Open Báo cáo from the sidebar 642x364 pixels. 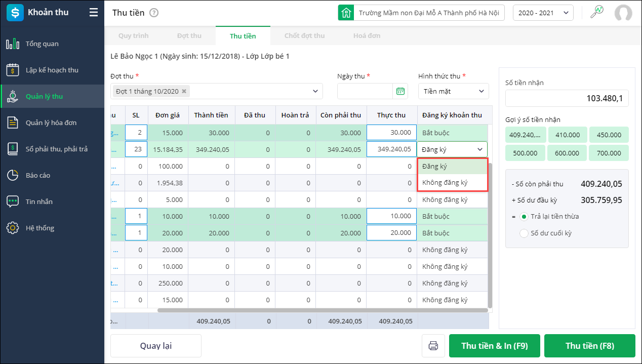(x=37, y=176)
